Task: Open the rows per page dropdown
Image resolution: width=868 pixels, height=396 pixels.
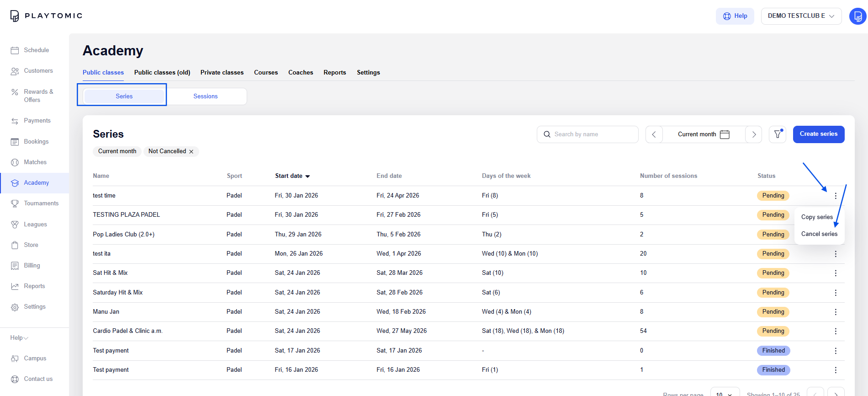Action: click(725, 393)
